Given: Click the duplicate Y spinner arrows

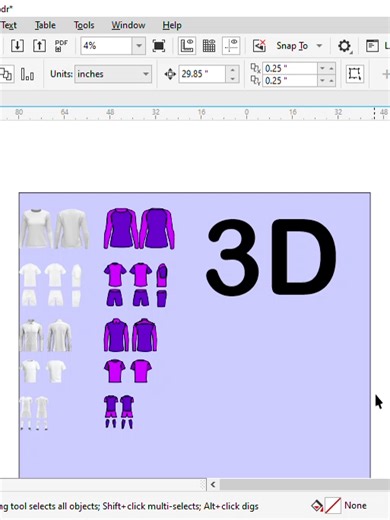Looking at the screenshot, I should point(327,80).
